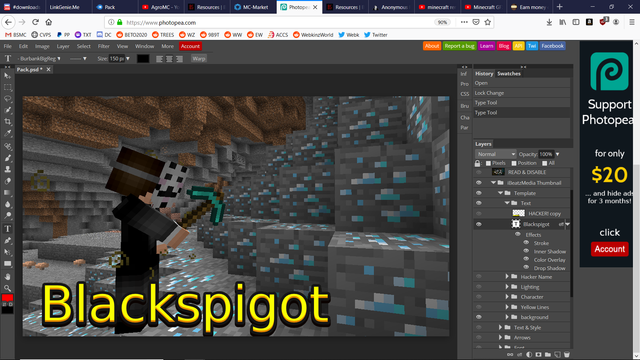This screenshot has height=360, width=640.
Task: Toggle visibility of Blackspigot layer
Action: click(479, 224)
